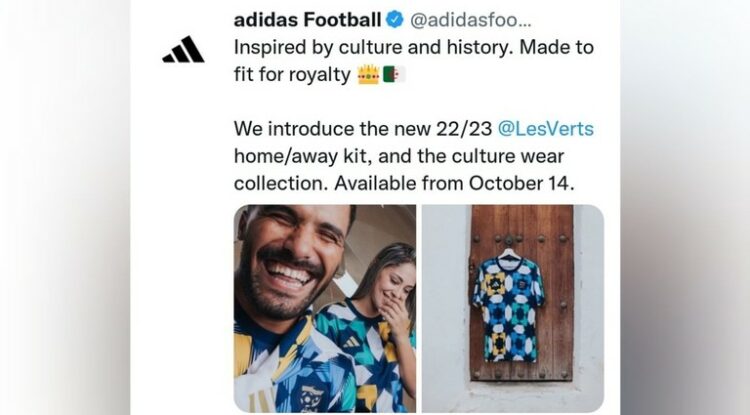Click the crown emoji in the tweet
750x415 pixels.
(x=368, y=75)
